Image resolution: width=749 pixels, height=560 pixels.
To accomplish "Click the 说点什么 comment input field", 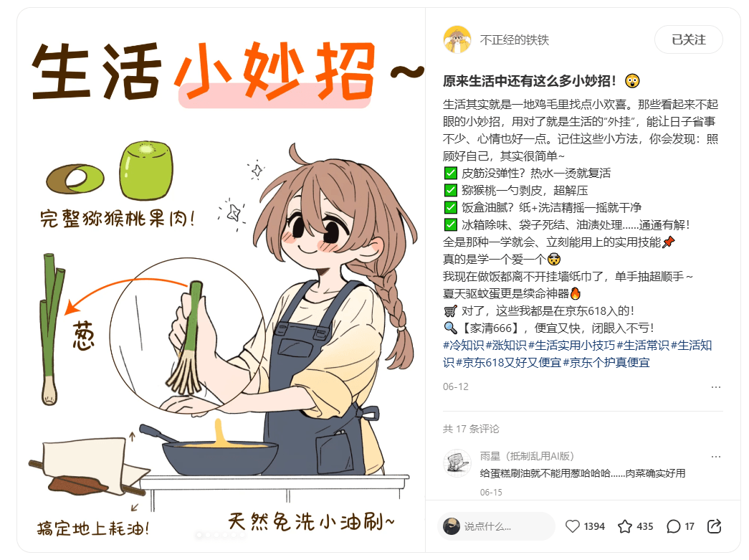I will (496, 526).
